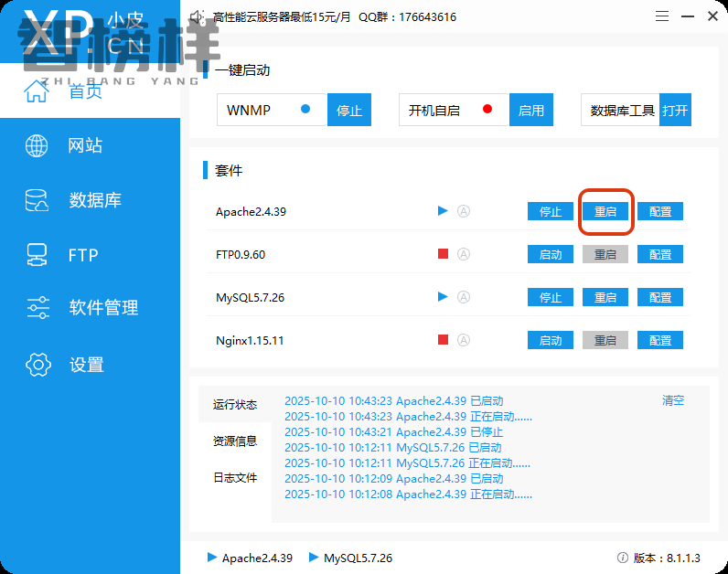Click the FTP0.9.60 name in 套件

(241, 255)
